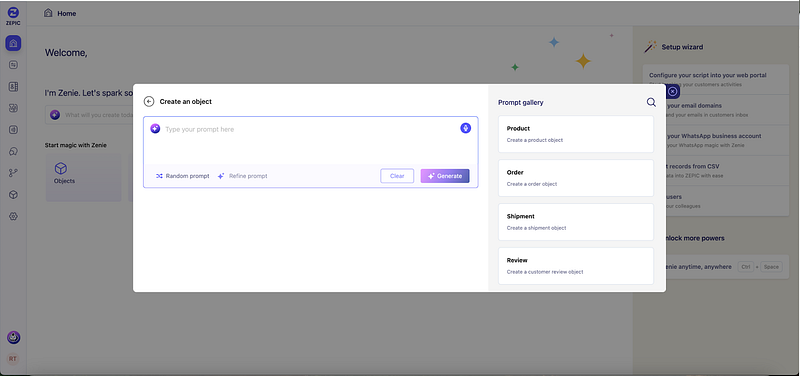Close the dialog with the X button
The image size is (800, 376).
[673, 91]
